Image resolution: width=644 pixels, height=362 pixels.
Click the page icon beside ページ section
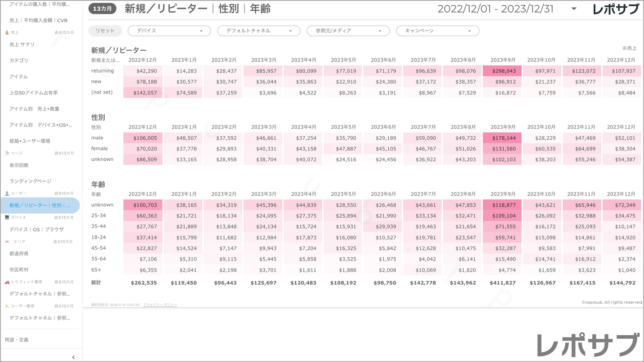7,153
